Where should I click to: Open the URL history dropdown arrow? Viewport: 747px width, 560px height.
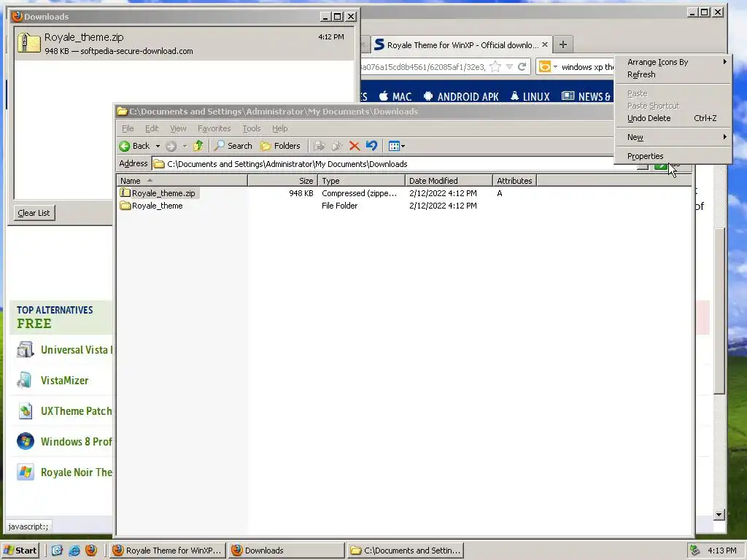[x=509, y=66]
